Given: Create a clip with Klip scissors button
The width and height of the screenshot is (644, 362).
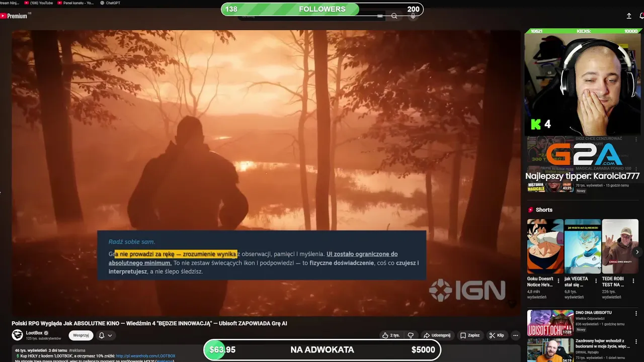Looking at the screenshot, I should tap(496, 335).
